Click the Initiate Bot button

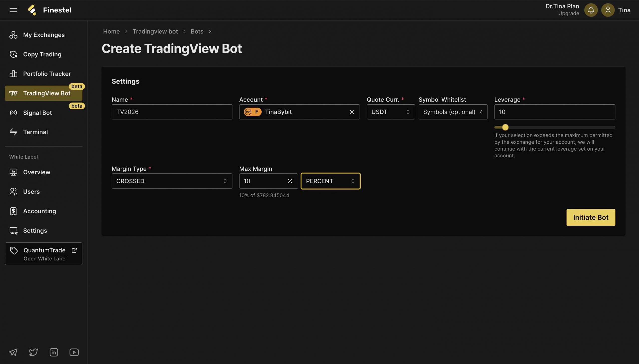click(x=590, y=217)
